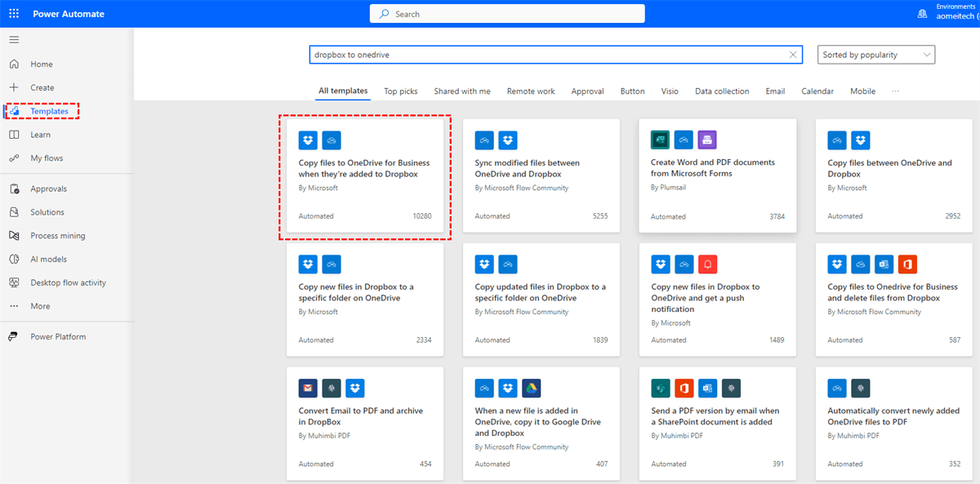This screenshot has height=484, width=980.
Task: Open the Email tab
Action: (775, 91)
